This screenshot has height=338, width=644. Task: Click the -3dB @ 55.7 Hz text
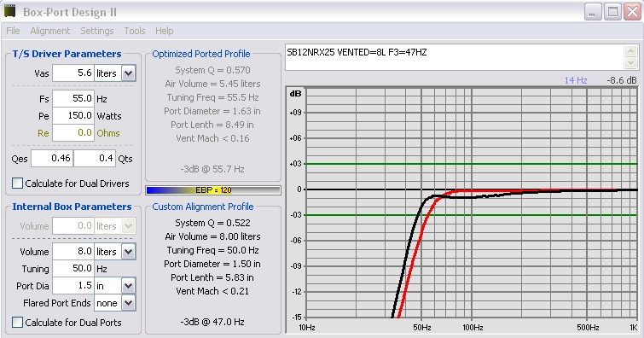[x=212, y=169]
